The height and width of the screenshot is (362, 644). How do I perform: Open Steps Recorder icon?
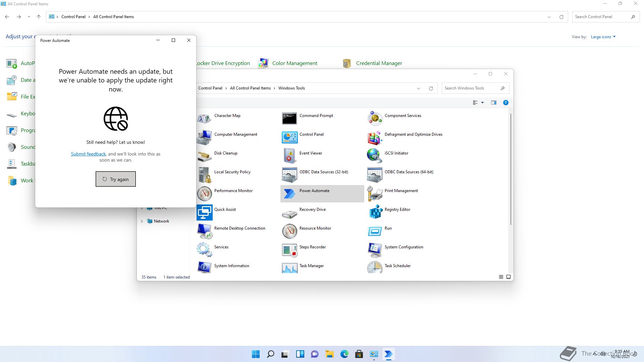pyautogui.click(x=289, y=250)
